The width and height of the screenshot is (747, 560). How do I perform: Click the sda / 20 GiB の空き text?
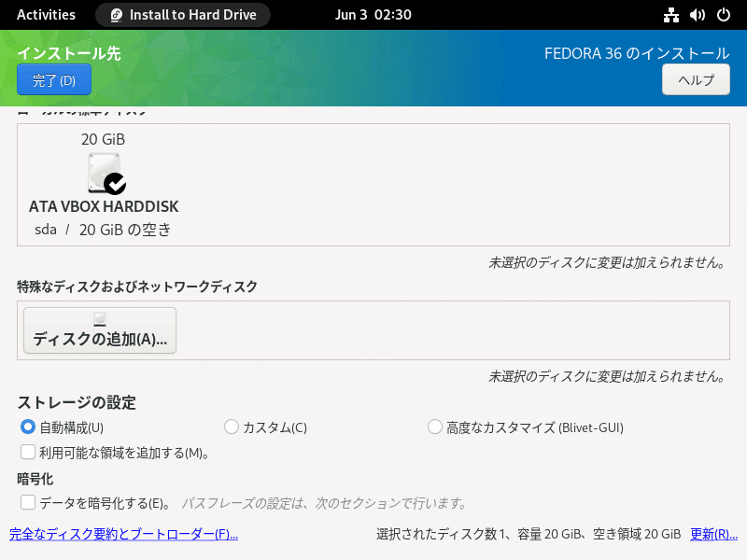tap(103, 230)
